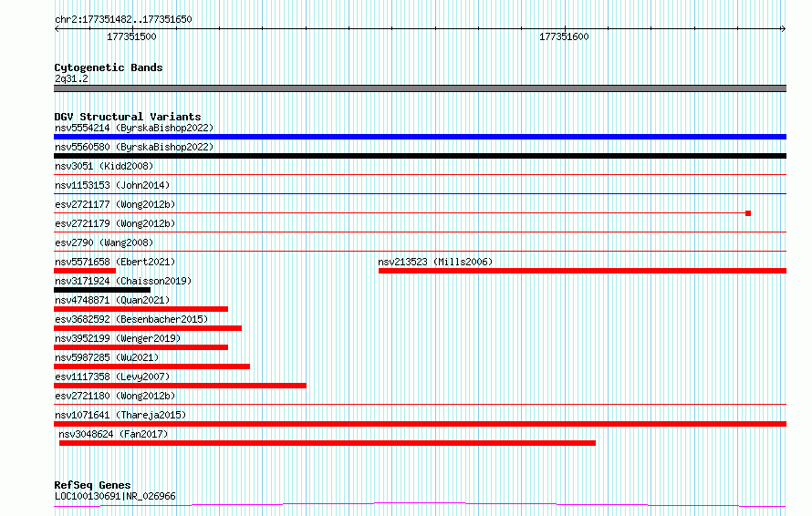Click nsv5571658 (Ebert2021) label

[x=115, y=262]
